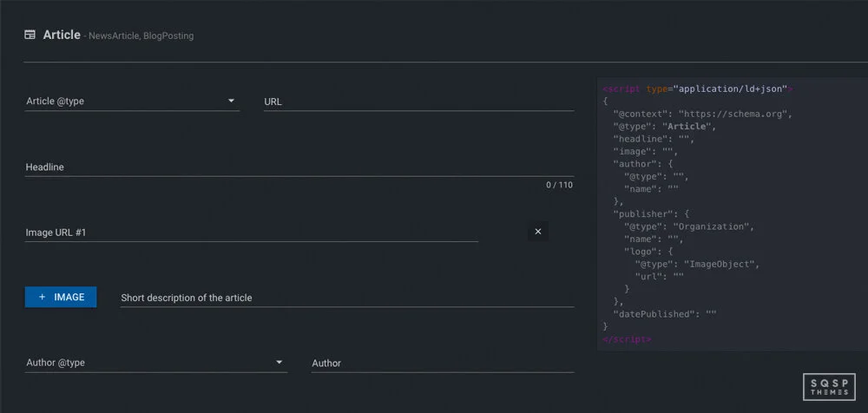The width and height of the screenshot is (868, 413).
Task: Click the script type="application/ld+json" line
Action: coord(699,88)
